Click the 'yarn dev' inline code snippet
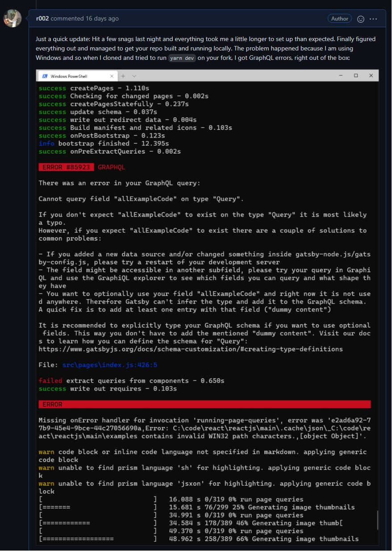This screenshot has width=392, height=551. (x=182, y=58)
